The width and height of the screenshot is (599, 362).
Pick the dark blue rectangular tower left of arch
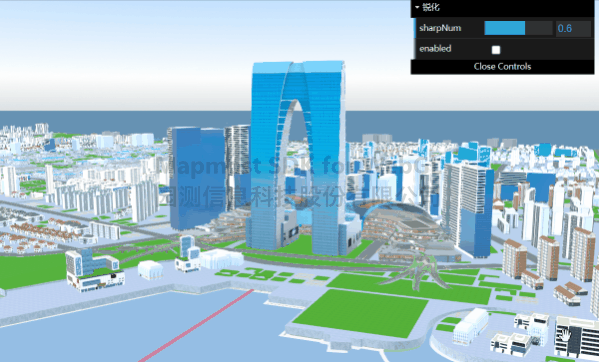pyautogui.click(x=197, y=178)
